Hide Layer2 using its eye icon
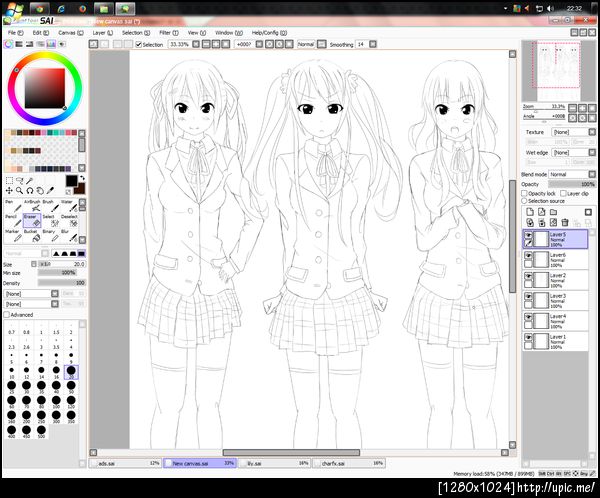 click(x=528, y=276)
